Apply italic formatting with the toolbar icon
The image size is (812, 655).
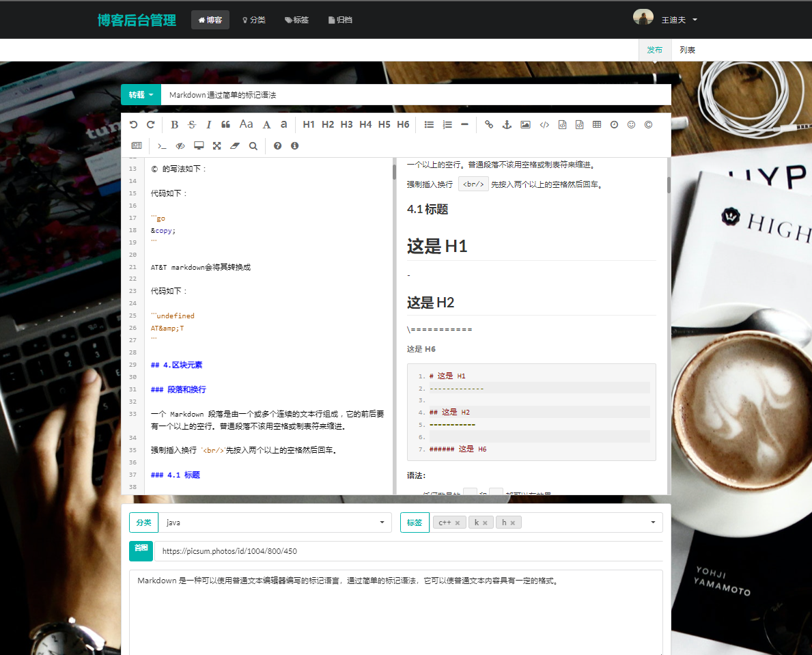208,124
